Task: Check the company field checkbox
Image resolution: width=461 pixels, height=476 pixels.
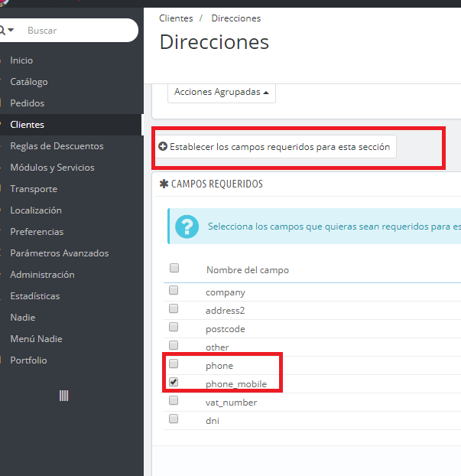Action: pyautogui.click(x=174, y=290)
